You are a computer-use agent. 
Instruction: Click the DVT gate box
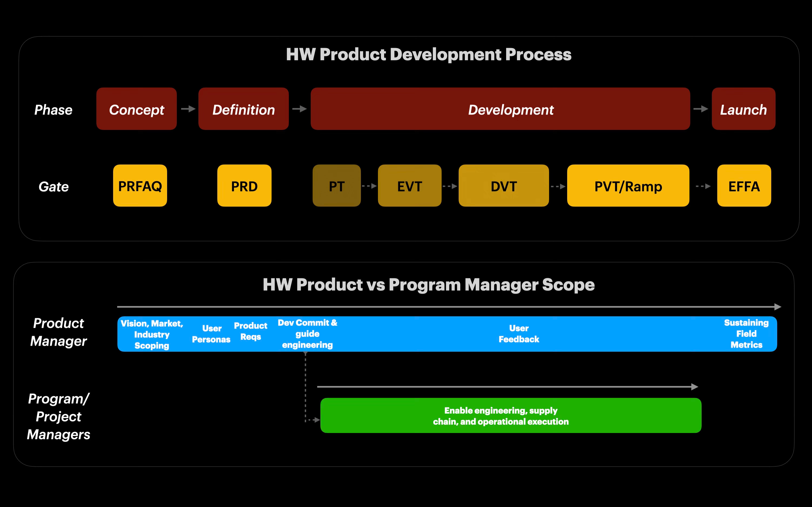click(x=503, y=185)
